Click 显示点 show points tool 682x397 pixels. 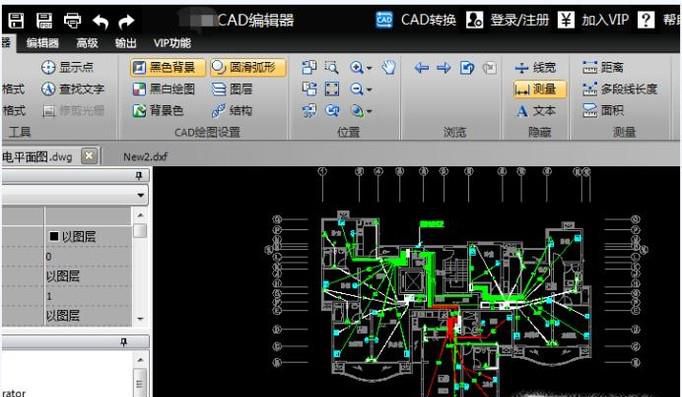coord(67,67)
